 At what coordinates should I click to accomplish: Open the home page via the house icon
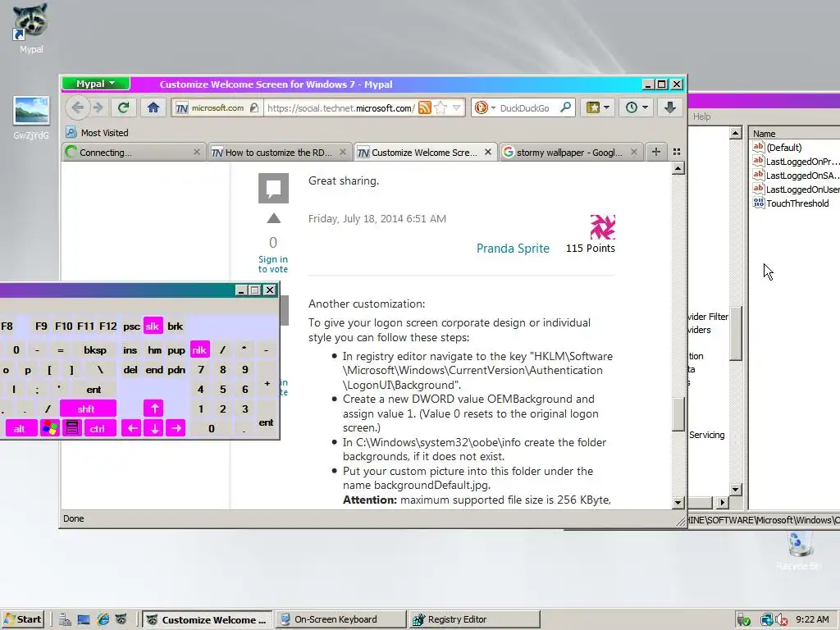(x=153, y=107)
